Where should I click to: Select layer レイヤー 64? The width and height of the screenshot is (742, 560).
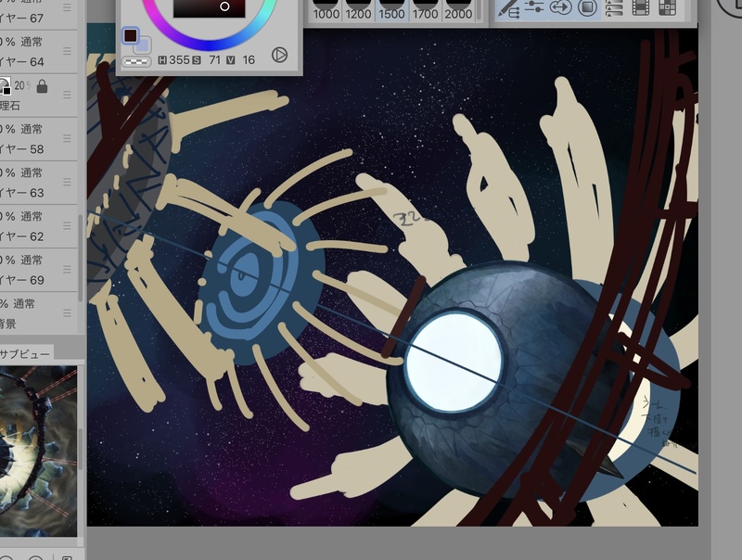(38, 51)
